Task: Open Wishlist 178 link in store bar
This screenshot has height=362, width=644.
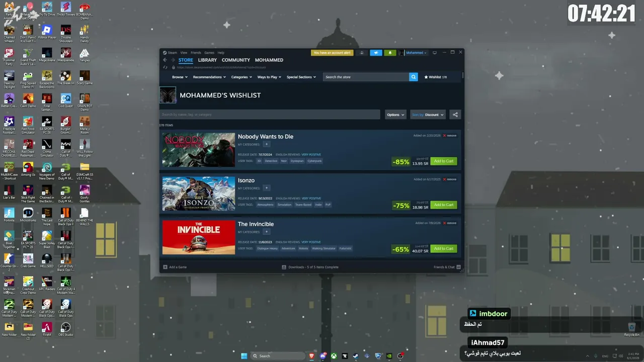Action: pyautogui.click(x=436, y=77)
